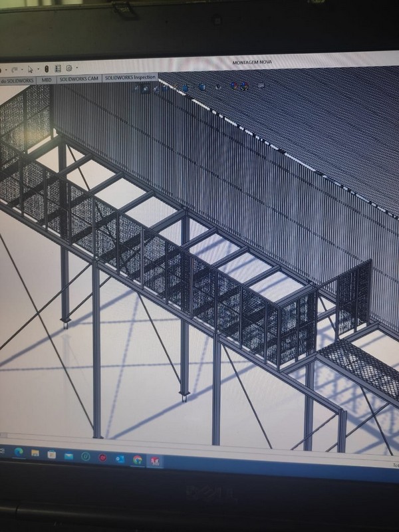The image size is (399, 532).
Task: Open the Apply Scene sphere icon
Action: tap(245, 86)
